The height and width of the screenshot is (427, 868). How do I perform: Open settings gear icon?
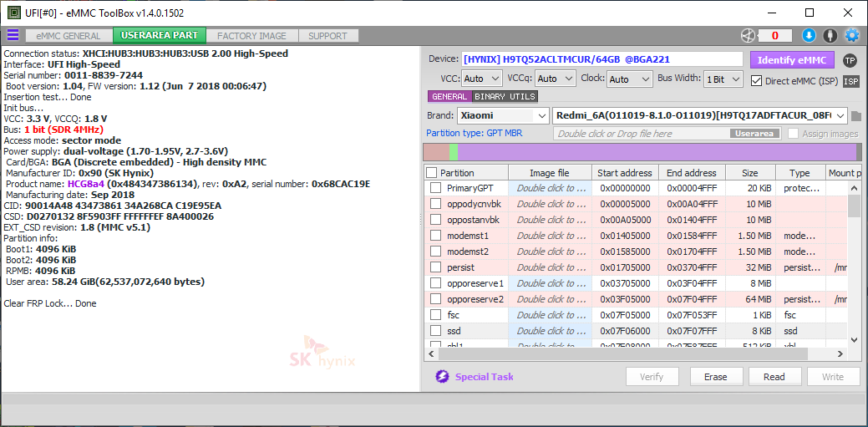851,36
